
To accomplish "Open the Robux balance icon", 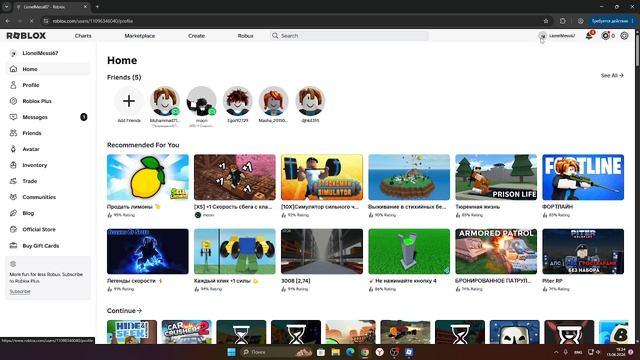I will point(606,36).
